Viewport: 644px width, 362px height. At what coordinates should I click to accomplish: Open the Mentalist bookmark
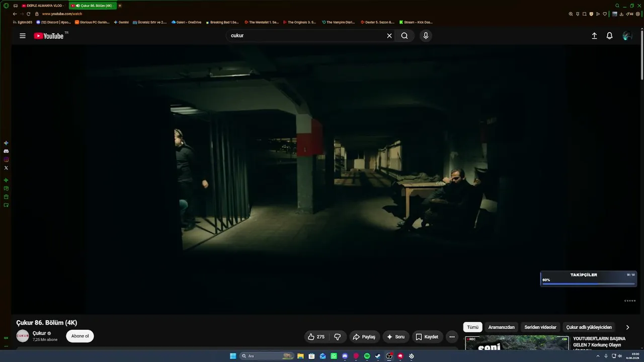(x=262, y=22)
